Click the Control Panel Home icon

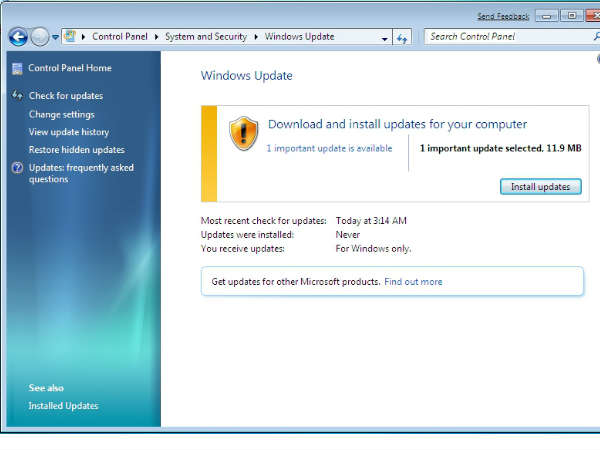17,68
